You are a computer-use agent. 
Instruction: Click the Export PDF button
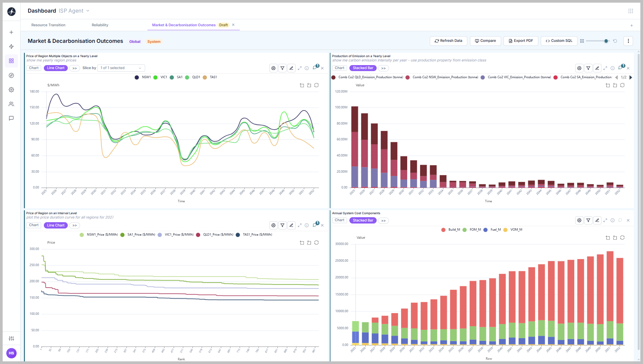point(521,41)
